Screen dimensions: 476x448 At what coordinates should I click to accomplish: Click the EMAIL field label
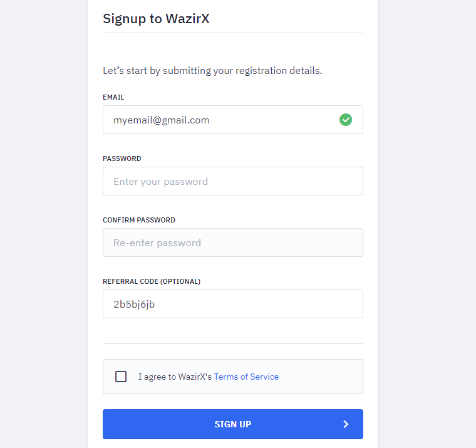click(x=113, y=97)
